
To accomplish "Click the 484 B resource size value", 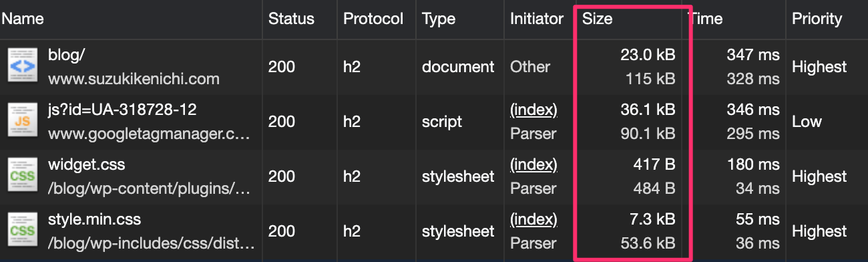I will tap(654, 188).
